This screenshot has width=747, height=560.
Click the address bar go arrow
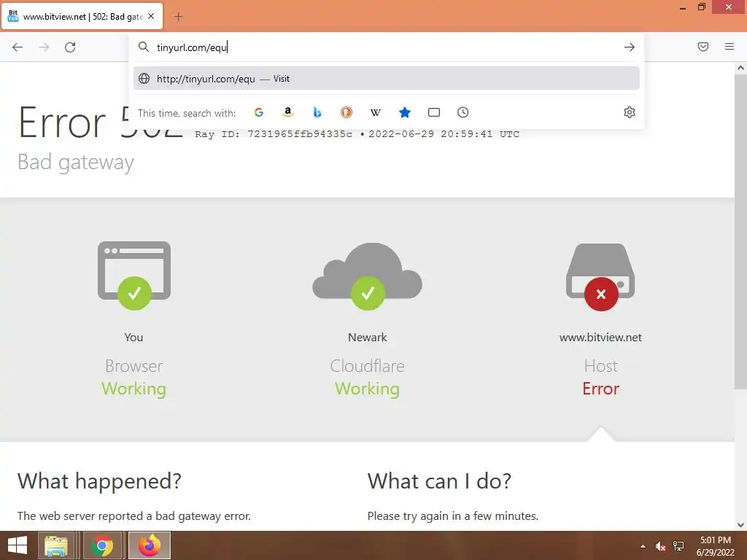[630, 47]
